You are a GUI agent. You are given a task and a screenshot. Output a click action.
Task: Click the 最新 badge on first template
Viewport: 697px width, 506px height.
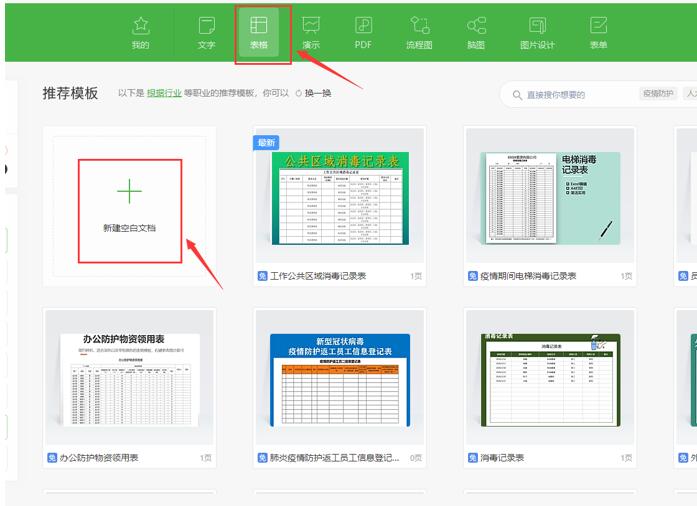coord(266,143)
